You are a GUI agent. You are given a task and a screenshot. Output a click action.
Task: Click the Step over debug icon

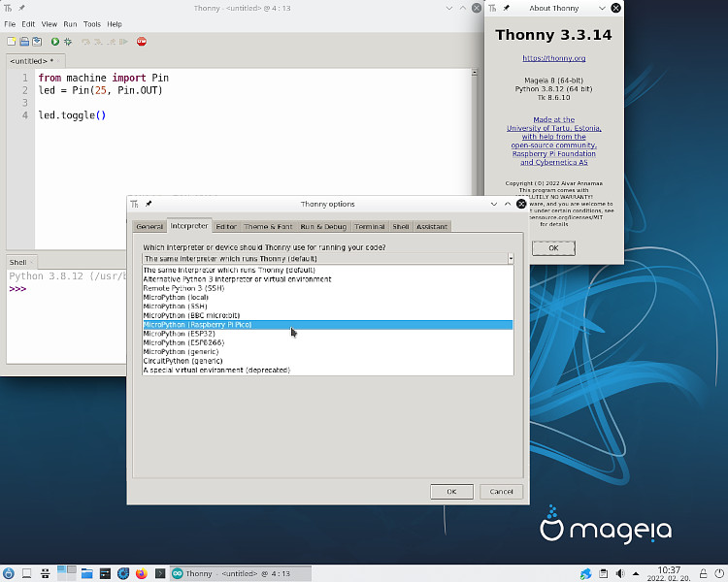85,42
